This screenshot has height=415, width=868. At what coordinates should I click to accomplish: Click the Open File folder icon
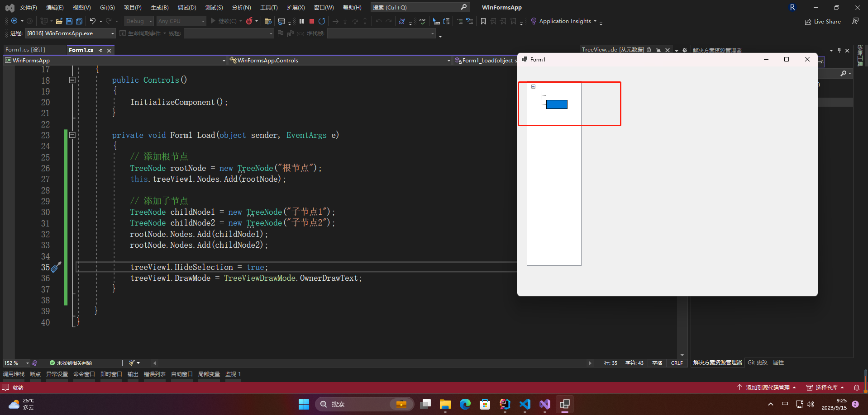point(59,21)
